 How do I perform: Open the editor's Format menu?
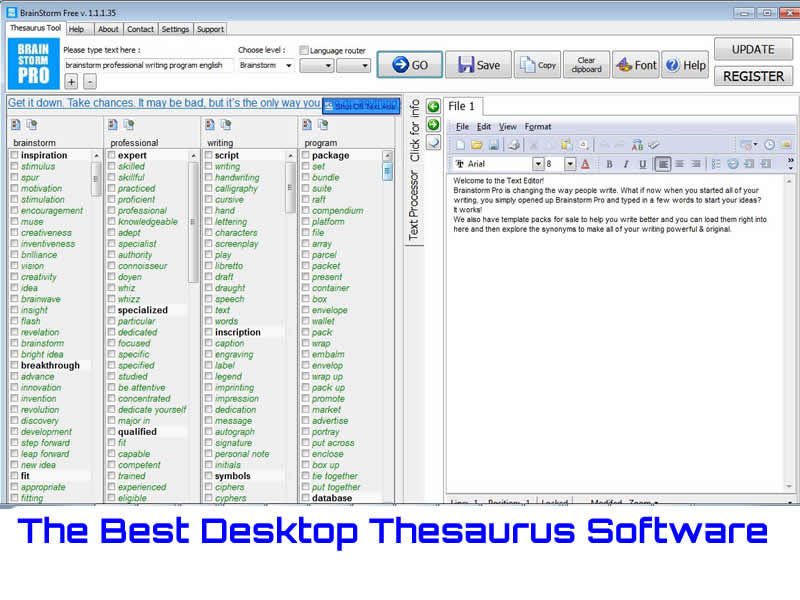pos(538,126)
